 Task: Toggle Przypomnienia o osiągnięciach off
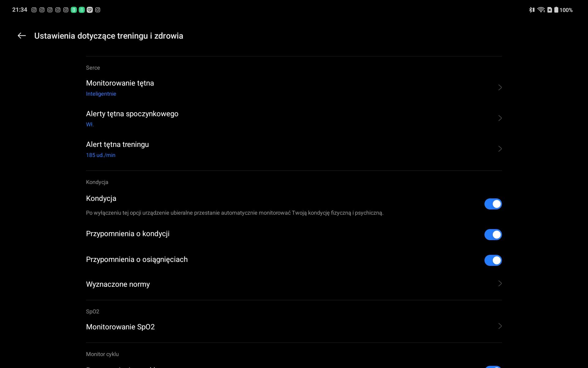[493, 260]
